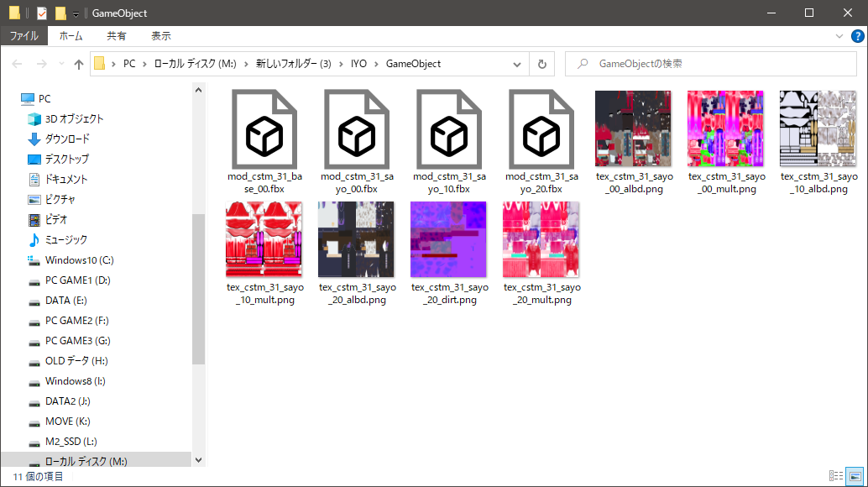
Task: Expand the ribbon with chevron
Action: (839, 36)
